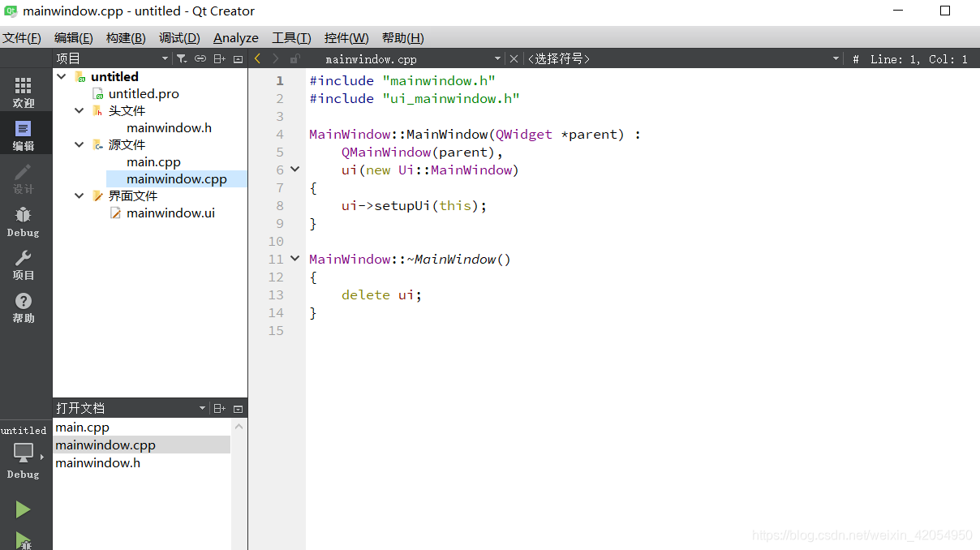Go forward in editor navigation history

tap(276, 58)
